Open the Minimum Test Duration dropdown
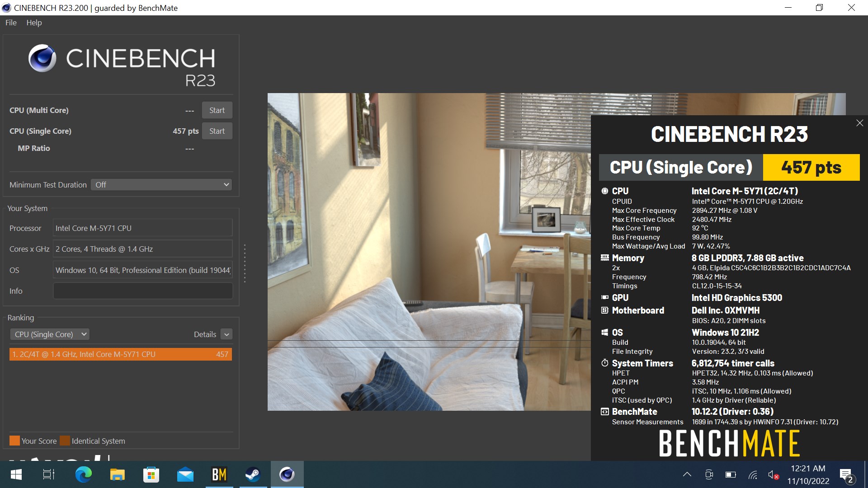The height and width of the screenshot is (488, 868). click(161, 185)
